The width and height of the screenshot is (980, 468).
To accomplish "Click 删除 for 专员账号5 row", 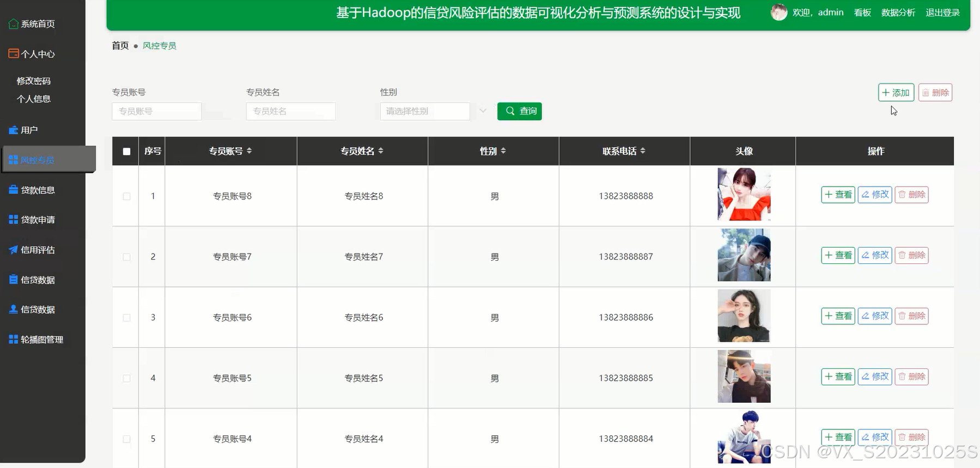I will [x=912, y=377].
